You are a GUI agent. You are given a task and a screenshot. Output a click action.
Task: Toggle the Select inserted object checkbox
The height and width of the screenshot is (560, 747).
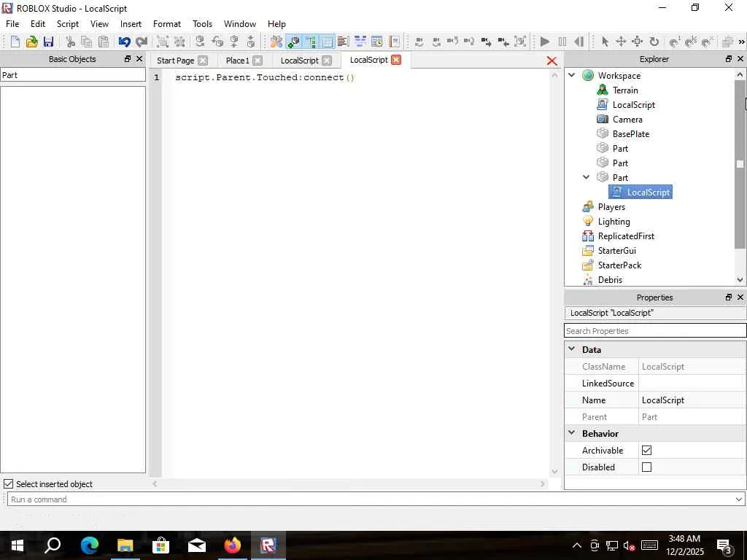[8, 484]
